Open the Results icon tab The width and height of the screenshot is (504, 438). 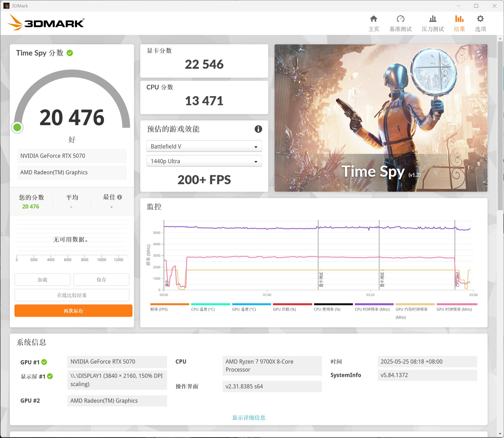(459, 19)
